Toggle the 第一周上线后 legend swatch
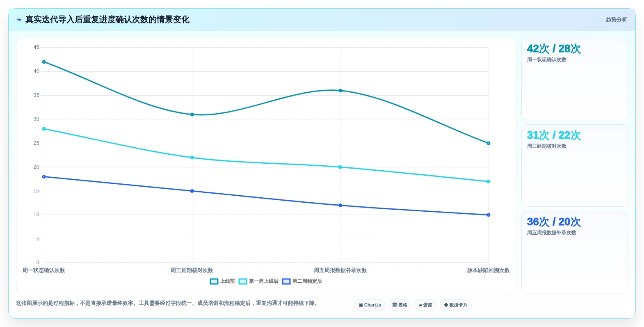The width and height of the screenshot is (644, 327). 242,281
